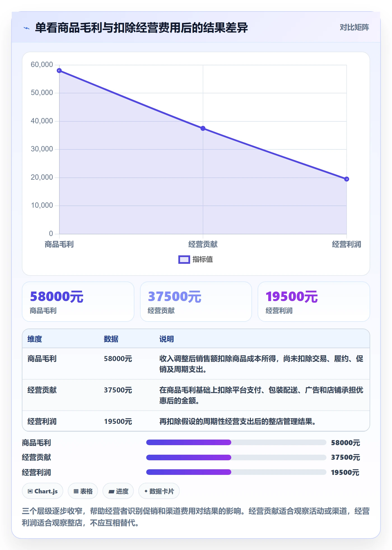Click the 经营利润 progress bar
392x550 pixels.
236,472
